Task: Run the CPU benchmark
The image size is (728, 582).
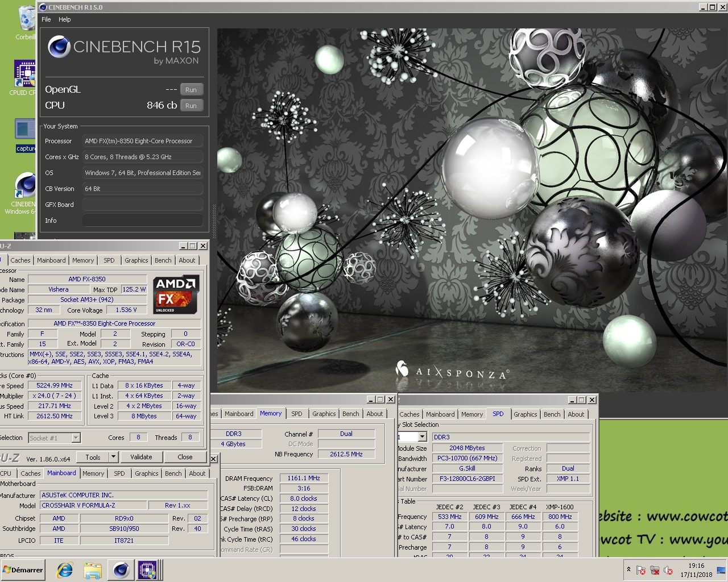Action: [191, 106]
